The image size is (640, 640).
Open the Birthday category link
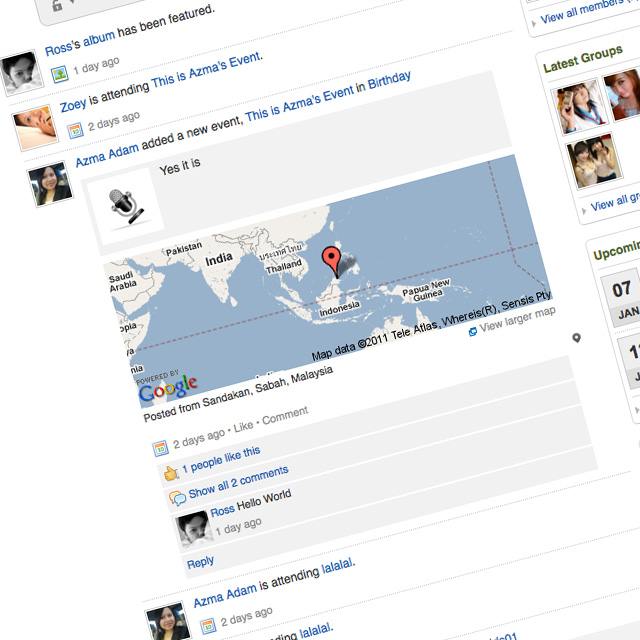click(x=389, y=80)
